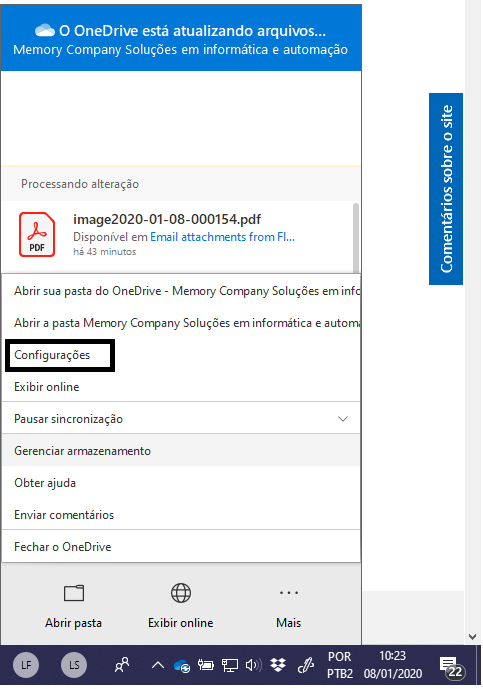Show hidden tray icons with the up chevron
Viewport: 483px width, 689px height.
[158, 665]
